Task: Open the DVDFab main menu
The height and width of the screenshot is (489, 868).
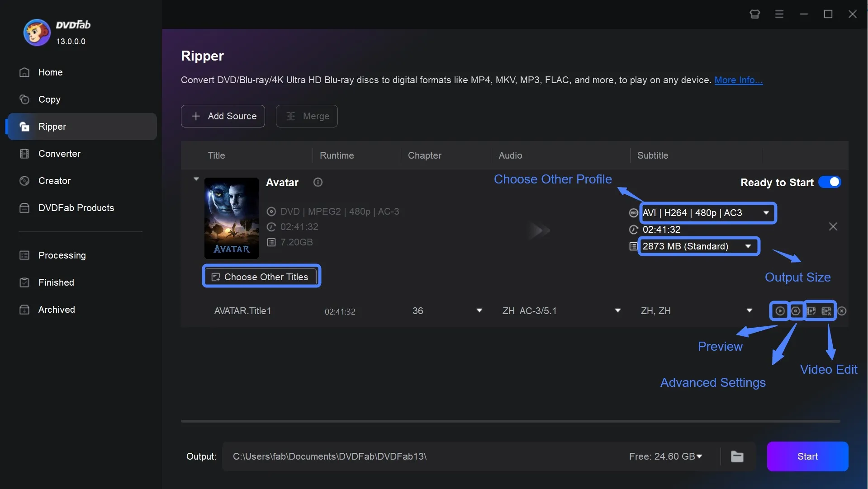Action: point(779,14)
